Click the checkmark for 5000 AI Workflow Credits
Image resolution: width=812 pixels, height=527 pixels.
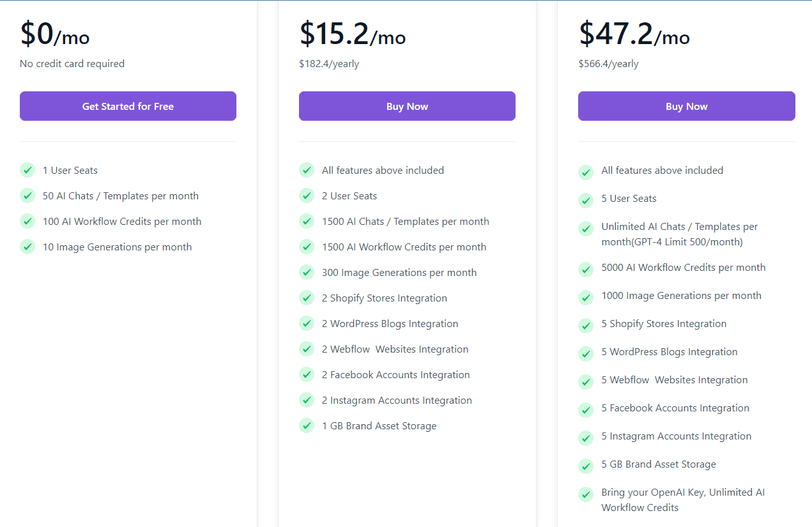[586, 269]
